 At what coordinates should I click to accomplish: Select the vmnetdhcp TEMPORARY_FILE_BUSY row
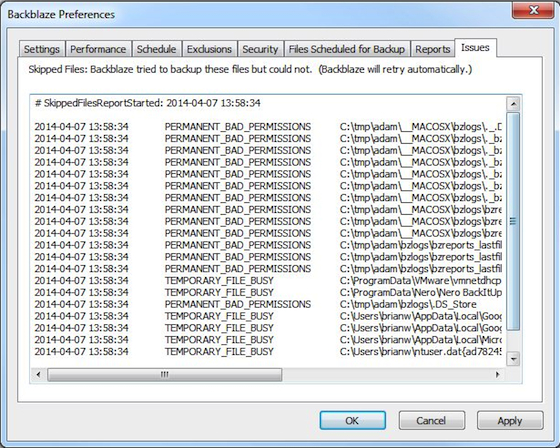pos(268,281)
